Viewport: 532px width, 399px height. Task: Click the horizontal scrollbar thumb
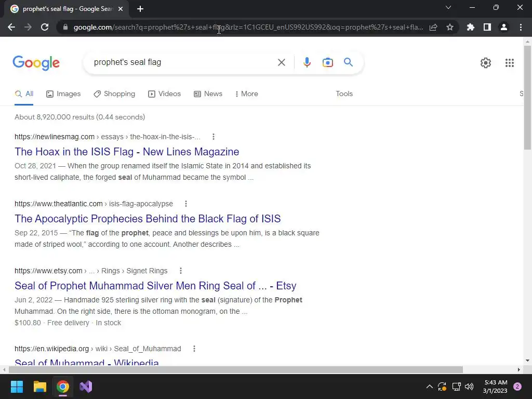[236, 369]
